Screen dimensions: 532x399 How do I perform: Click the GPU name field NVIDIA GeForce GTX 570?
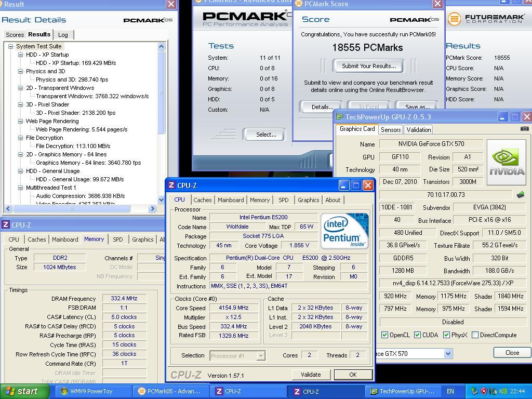[431, 143]
